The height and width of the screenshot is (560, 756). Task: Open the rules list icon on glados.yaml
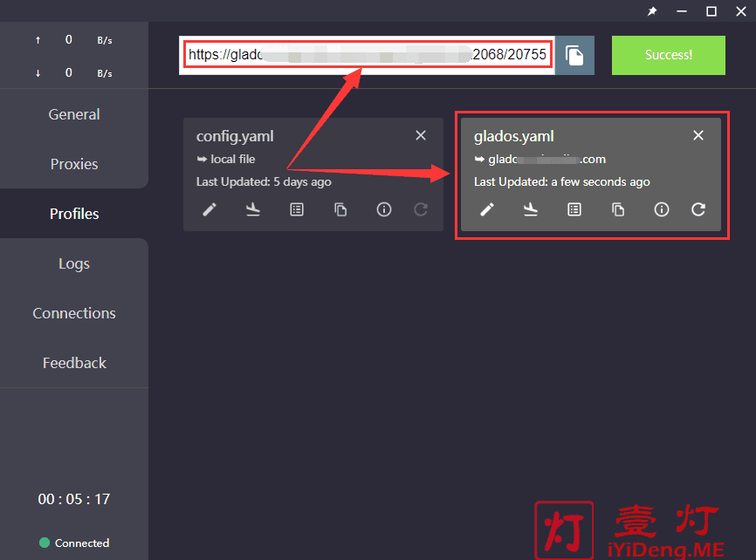574,209
